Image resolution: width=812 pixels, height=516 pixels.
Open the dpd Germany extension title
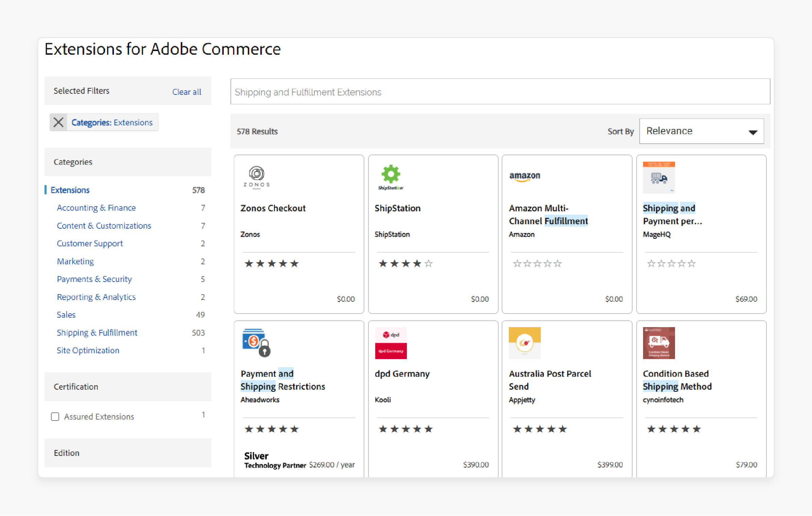(402, 374)
